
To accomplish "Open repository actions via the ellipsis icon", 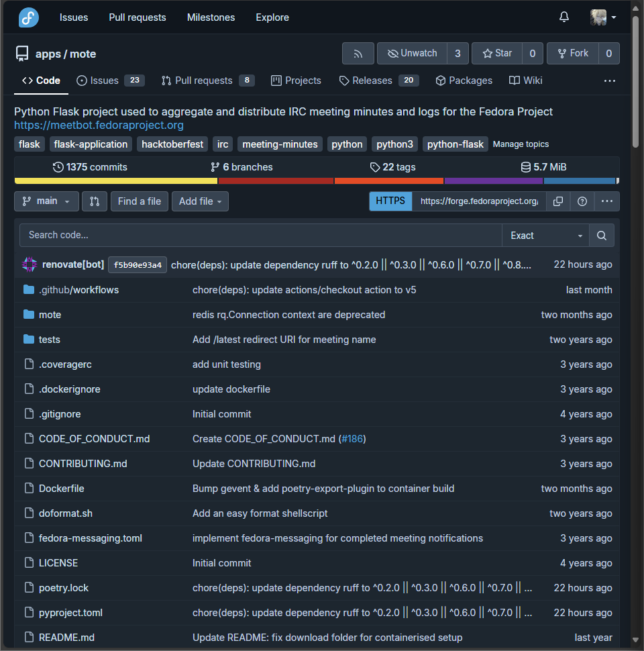I will pos(609,81).
